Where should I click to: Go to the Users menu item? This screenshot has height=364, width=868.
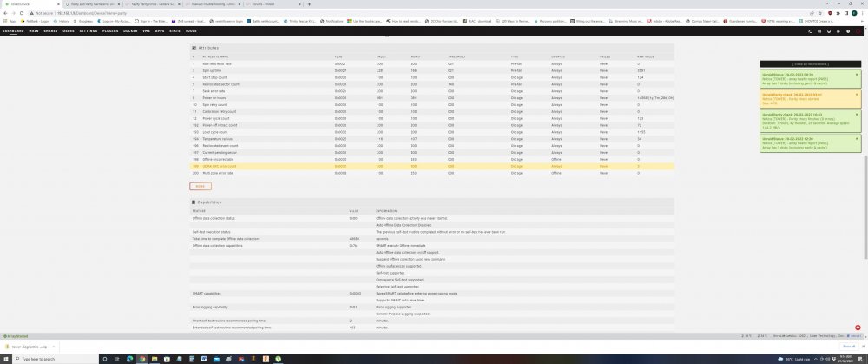(69, 31)
